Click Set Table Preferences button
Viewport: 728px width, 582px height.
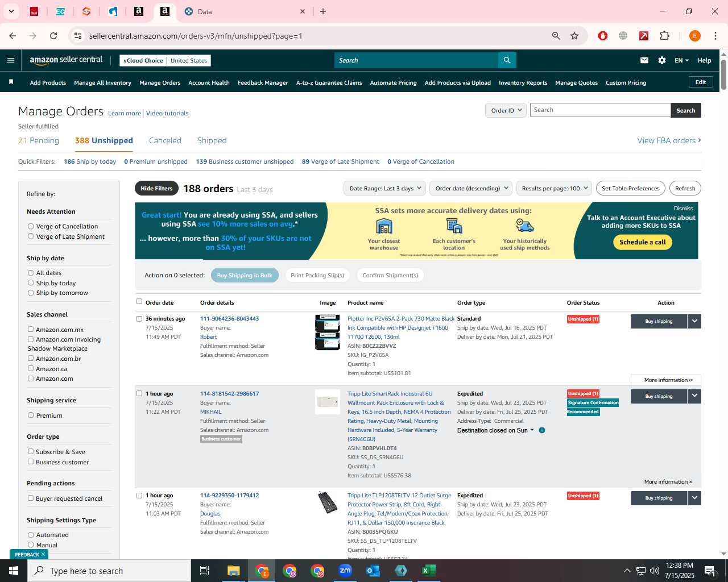coord(630,188)
